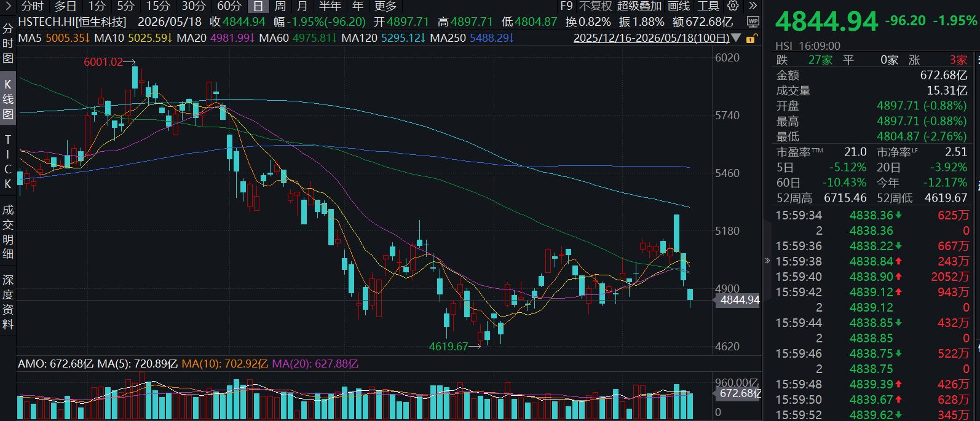Click MA(10): 702.92亿 volume average label
980x421 pixels.
click(x=225, y=364)
